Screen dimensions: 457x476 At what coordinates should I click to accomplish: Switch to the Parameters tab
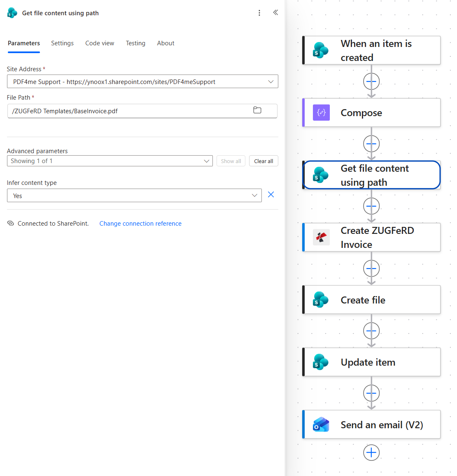click(23, 43)
